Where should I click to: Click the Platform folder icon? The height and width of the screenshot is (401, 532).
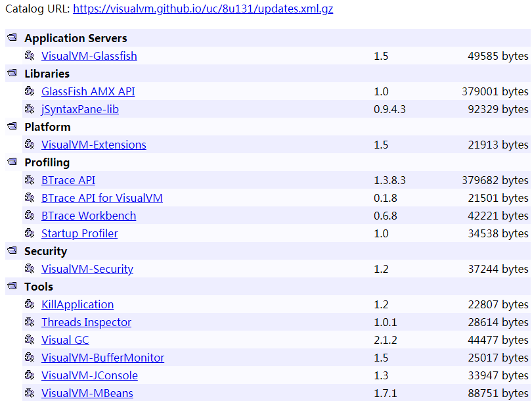pos(12,126)
